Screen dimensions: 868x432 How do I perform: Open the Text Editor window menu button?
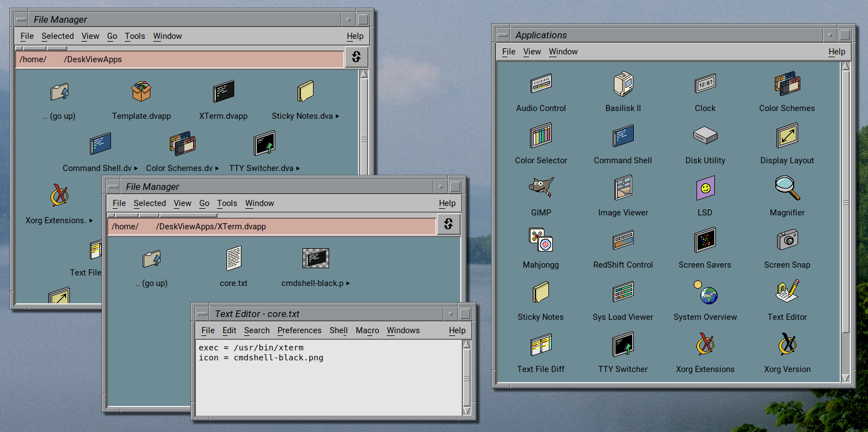click(201, 314)
